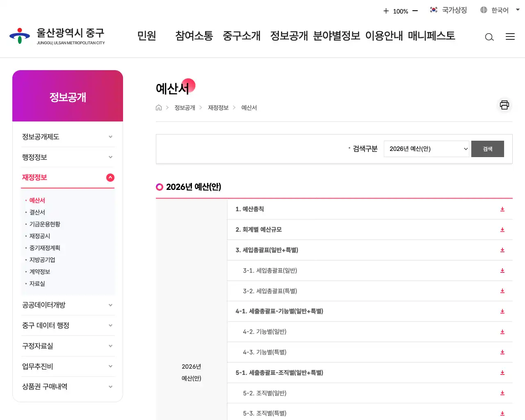Screen dimensions: 525x420
Task: Click the zoom out minus control
Action: pos(415,10)
